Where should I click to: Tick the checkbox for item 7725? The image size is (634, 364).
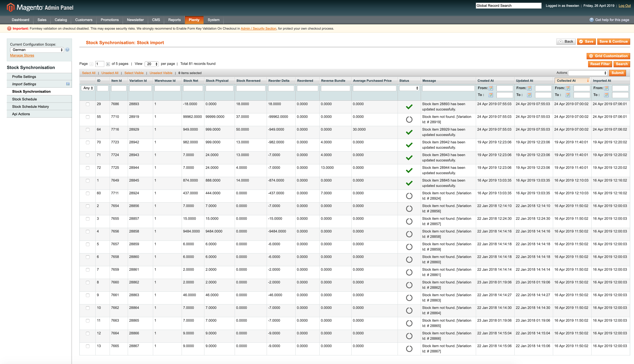88,168
